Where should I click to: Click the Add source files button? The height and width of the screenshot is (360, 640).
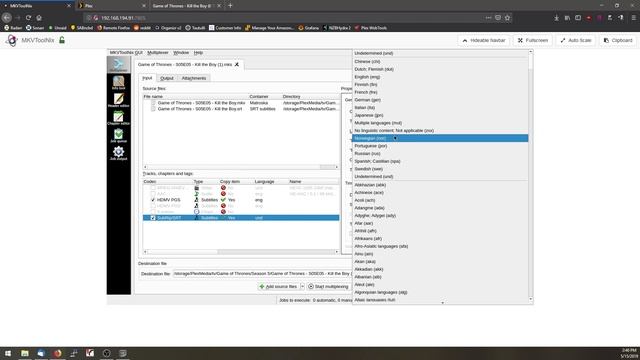click(x=279, y=287)
